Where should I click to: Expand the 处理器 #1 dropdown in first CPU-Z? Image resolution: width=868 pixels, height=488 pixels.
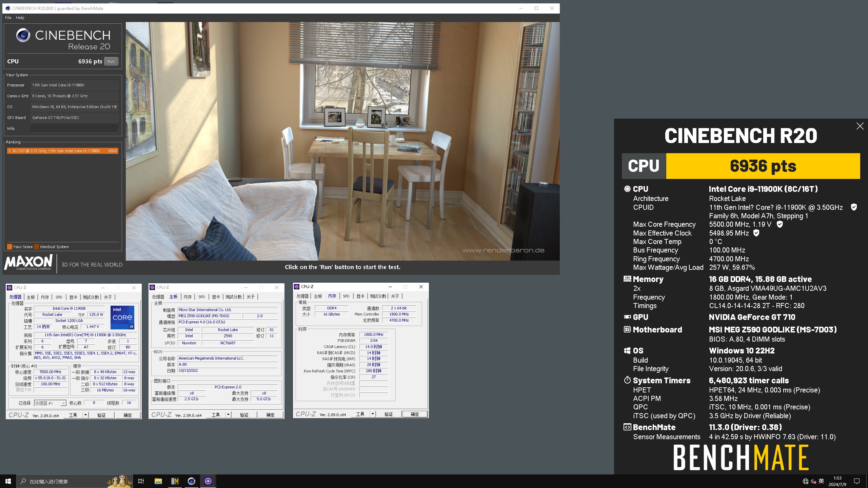63,403
